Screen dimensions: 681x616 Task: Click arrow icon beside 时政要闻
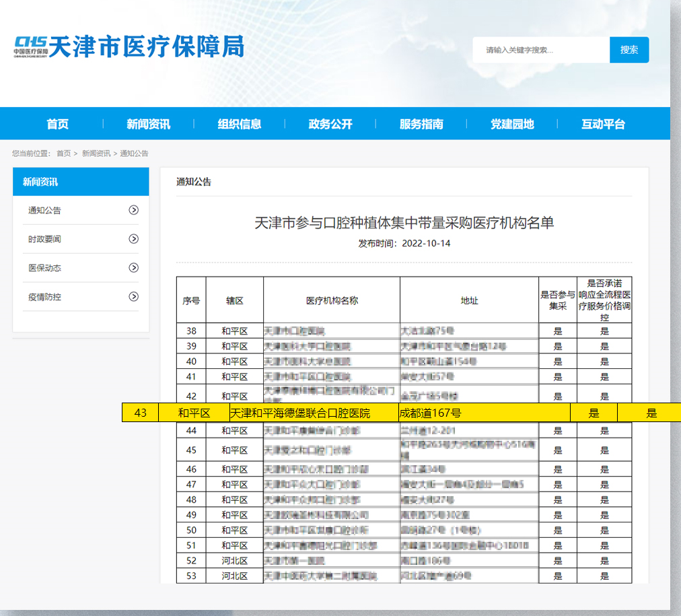pos(134,239)
